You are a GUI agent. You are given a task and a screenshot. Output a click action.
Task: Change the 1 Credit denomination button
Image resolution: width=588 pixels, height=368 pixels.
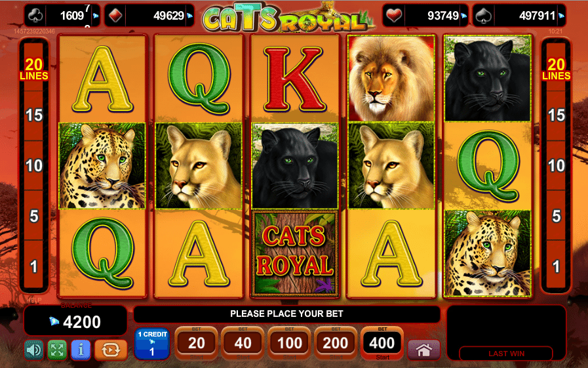click(152, 344)
